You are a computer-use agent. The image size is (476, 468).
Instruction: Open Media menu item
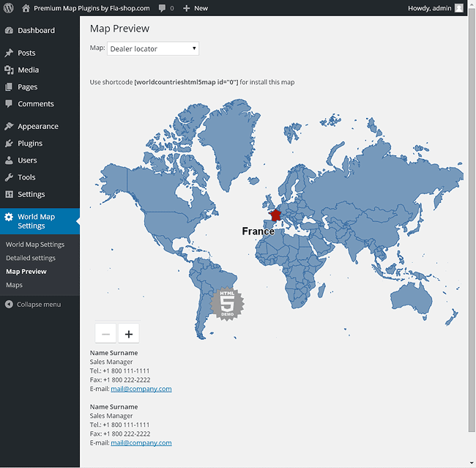pos(40,70)
